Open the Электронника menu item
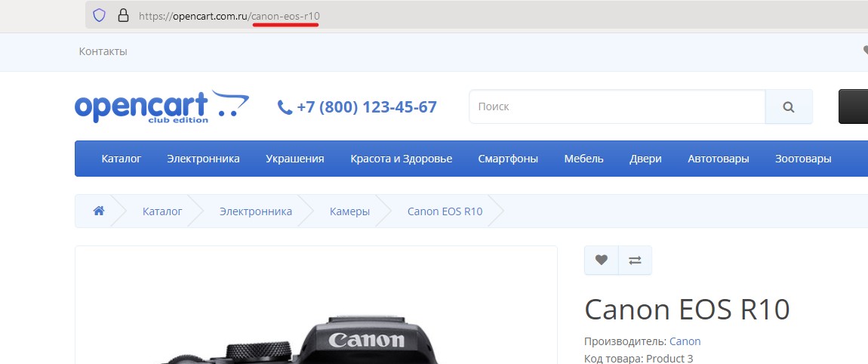This screenshot has width=868, height=364. point(203,159)
